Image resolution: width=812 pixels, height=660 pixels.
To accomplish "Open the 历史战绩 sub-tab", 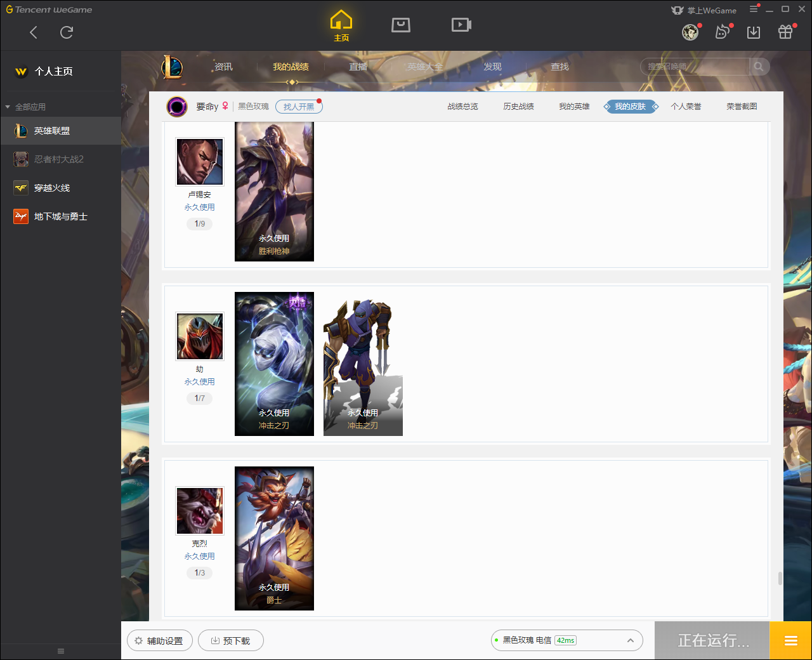I will click(518, 107).
